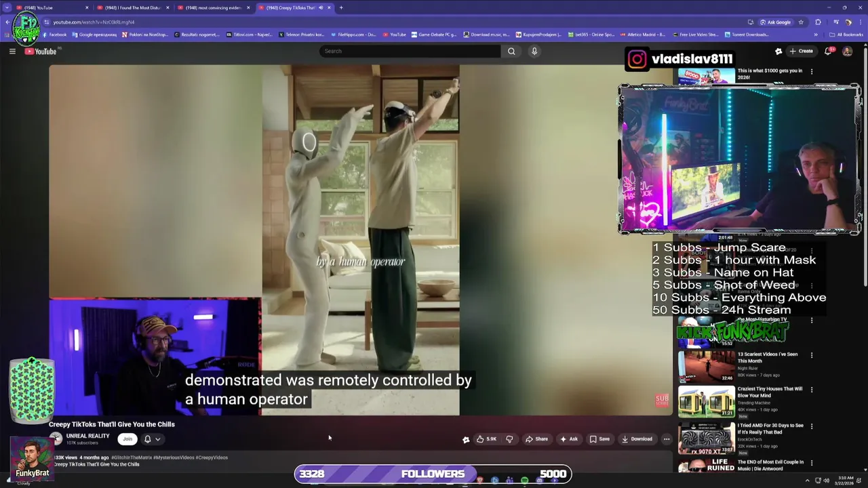Open browser extensions puzzle icon
The height and width of the screenshot is (488, 868).
point(818,22)
